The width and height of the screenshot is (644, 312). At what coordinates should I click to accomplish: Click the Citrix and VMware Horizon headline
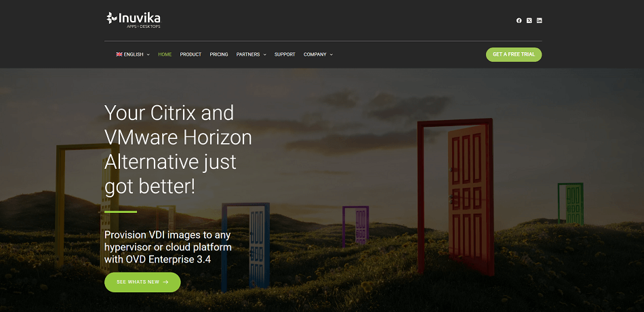pyautogui.click(x=178, y=150)
